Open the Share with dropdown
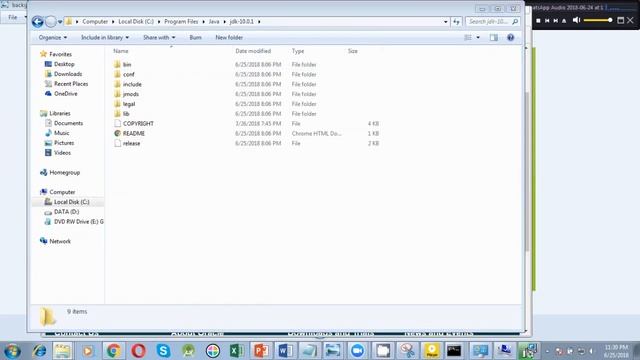The height and width of the screenshot is (360, 640). (x=159, y=38)
